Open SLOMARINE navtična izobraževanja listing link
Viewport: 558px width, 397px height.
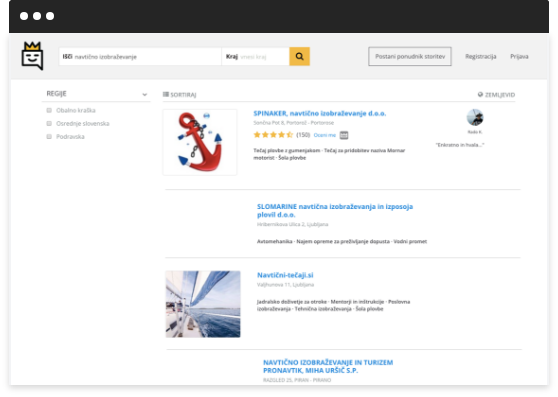[335, 211]
